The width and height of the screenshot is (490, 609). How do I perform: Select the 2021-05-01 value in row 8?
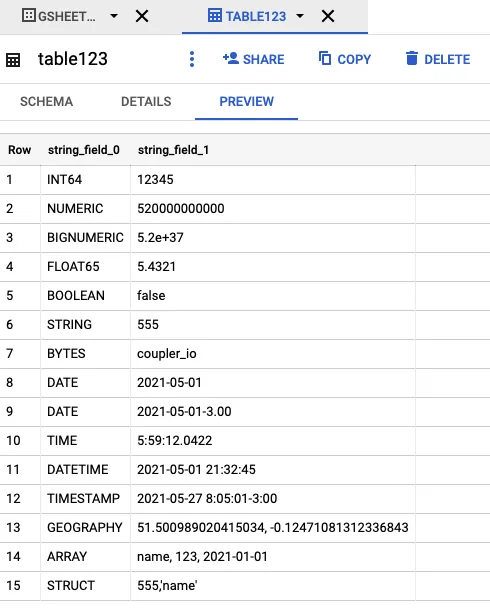pos(273,383)
